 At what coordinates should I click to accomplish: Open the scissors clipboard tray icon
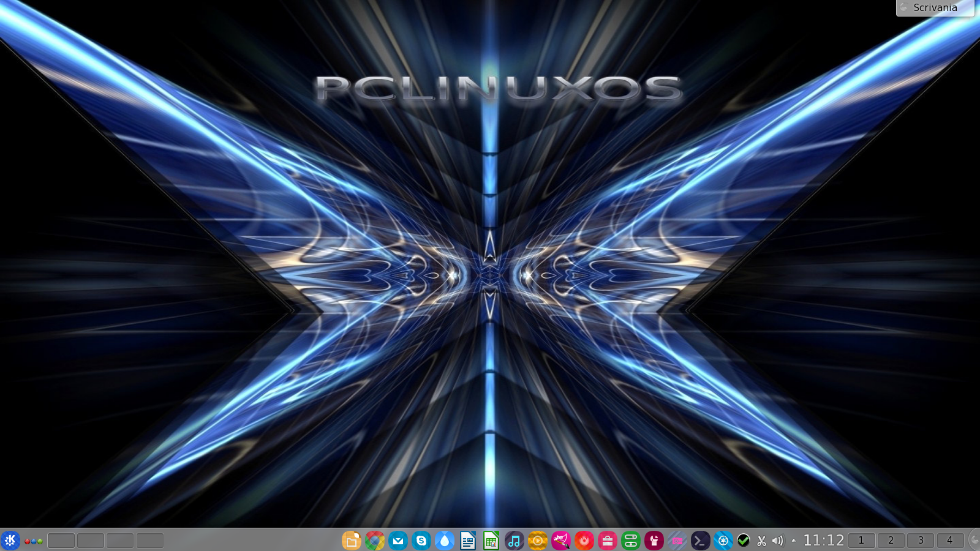point(761,541)
